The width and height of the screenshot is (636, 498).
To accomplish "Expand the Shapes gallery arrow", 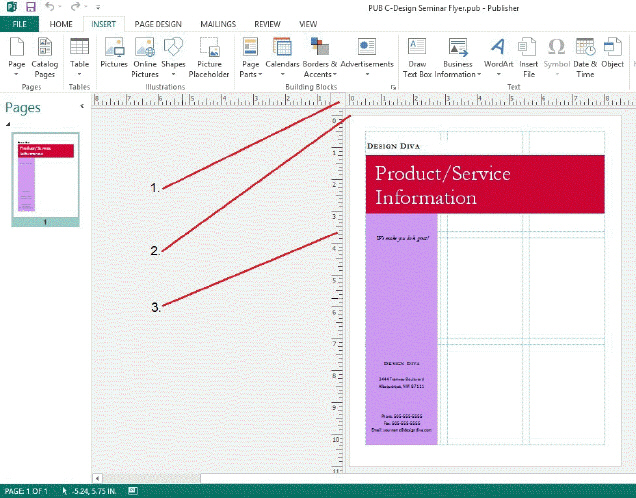I will coord(173,74).
